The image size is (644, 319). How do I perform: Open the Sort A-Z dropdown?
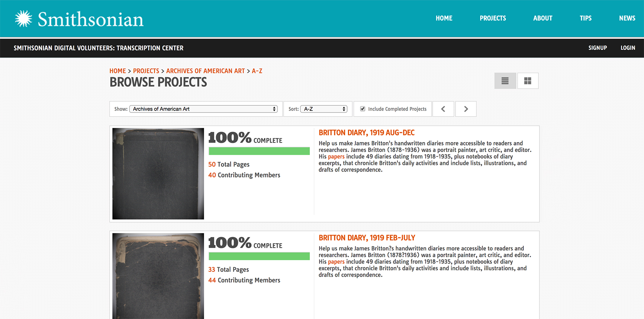(x=324, y=109)
